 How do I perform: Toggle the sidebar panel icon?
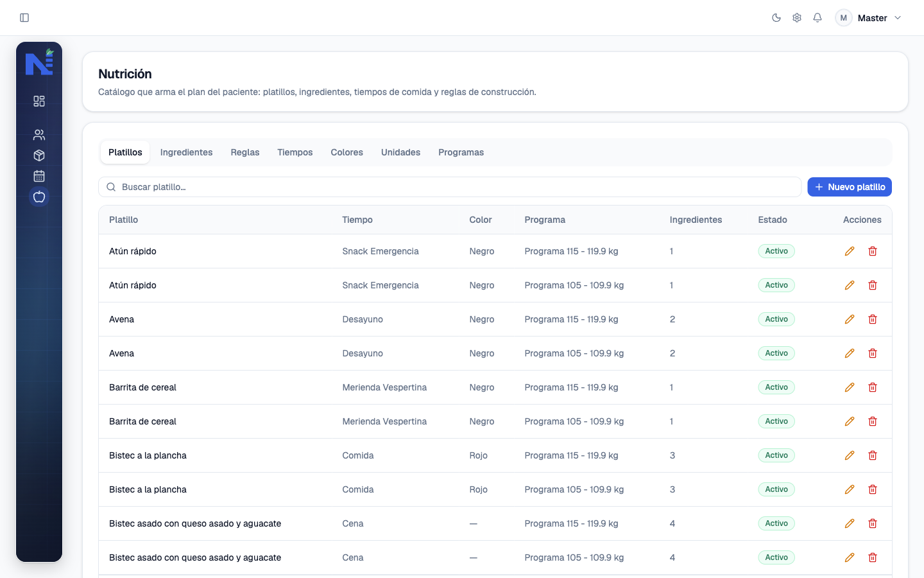point(24,18)
